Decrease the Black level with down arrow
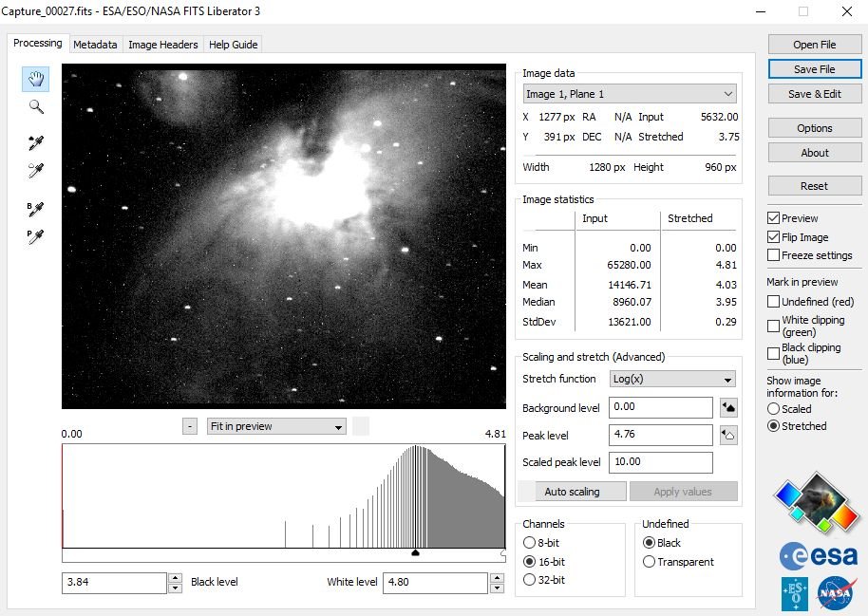This screenshot has width=868, height=616. point(175,588)
